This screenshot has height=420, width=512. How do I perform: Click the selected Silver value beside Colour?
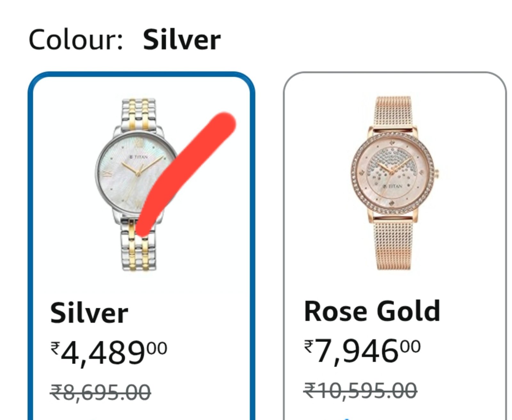click(x=182, y=39)
